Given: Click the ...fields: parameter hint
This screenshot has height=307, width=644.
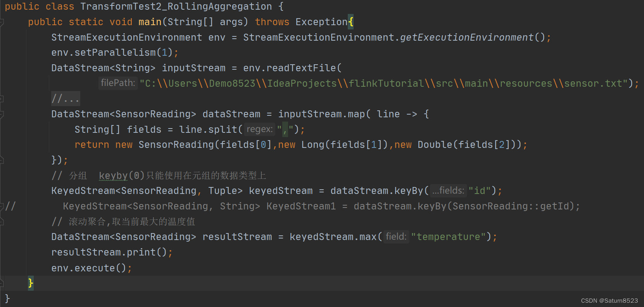Looking at the screenshot, I should 448,190.
